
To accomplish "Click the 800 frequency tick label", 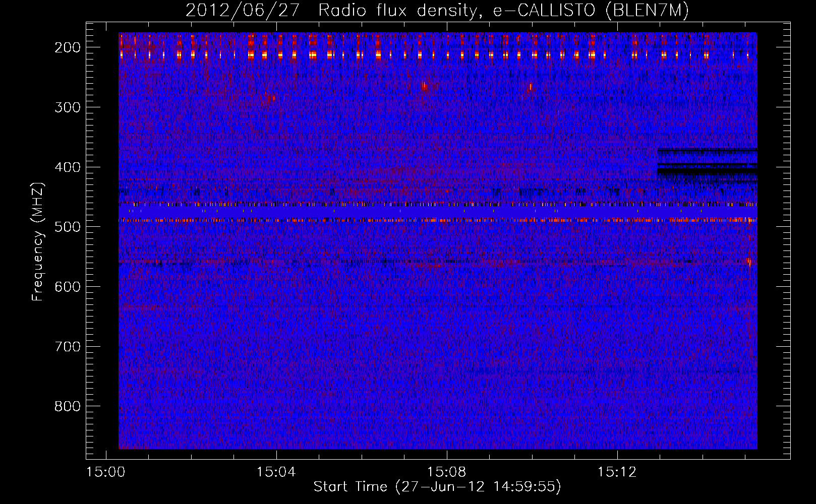I will pyautogui.click(x=68, y=406).
